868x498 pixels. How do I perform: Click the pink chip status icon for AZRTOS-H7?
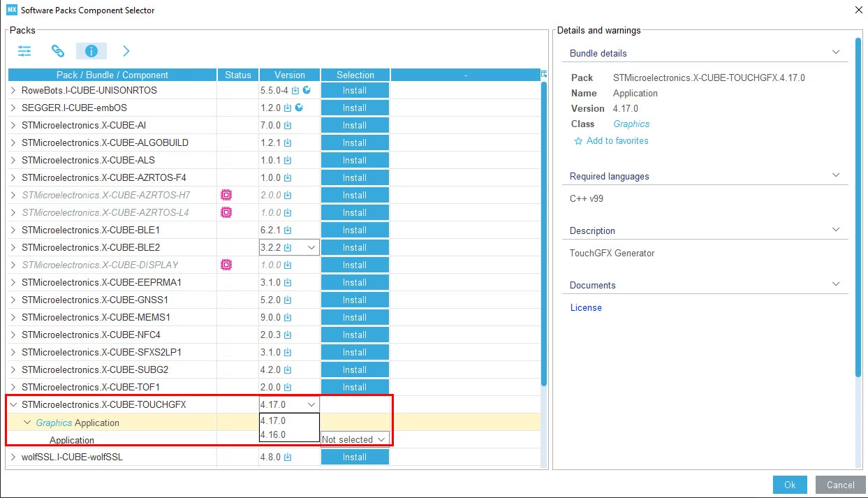(226, 195)
